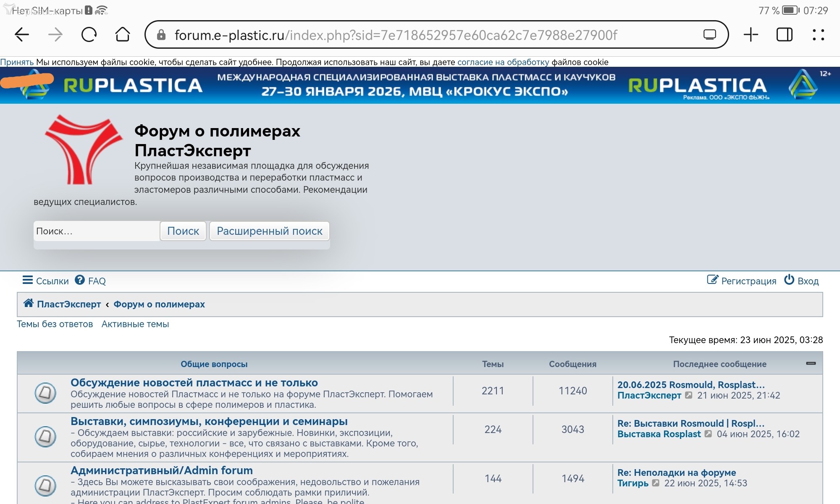
Task: Open Активные темы list
Action: (x=135, y=324)
